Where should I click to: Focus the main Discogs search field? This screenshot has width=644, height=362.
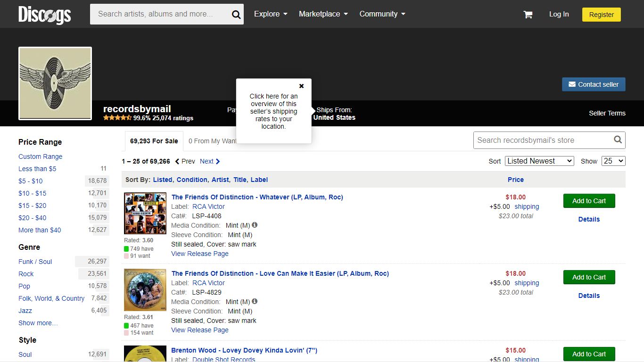click(x=159, y=14)
